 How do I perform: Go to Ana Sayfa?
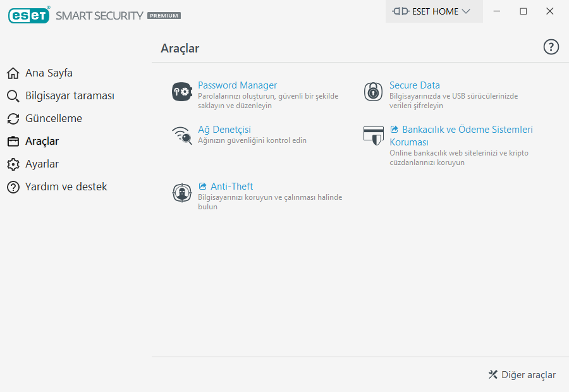[49, 73]
